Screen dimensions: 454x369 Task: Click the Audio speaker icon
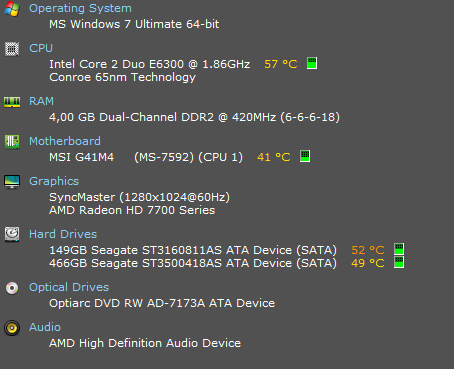(x=12, y=328)
